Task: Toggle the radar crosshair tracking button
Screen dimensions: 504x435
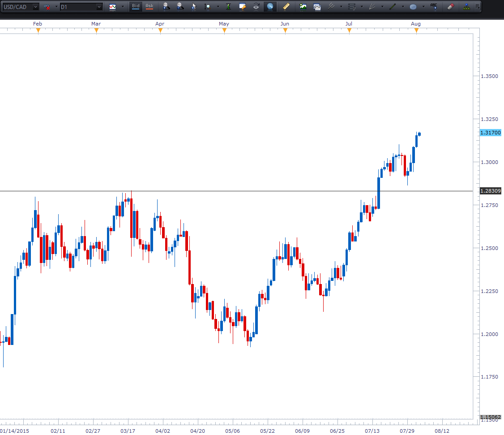Action: [x=270, y=7]
